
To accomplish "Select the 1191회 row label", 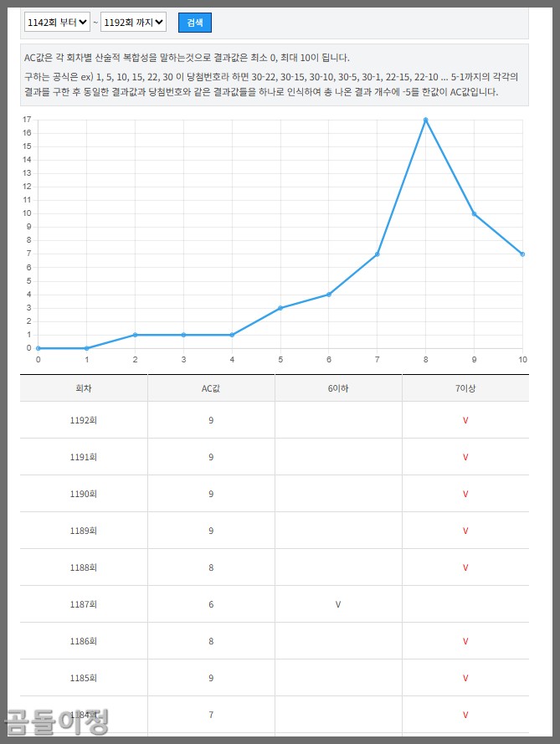I will point(84,457).
